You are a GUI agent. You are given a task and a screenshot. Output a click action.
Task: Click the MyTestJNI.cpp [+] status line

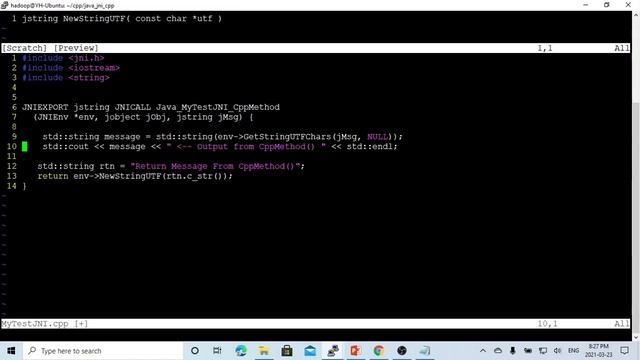[x=316, y=324]
